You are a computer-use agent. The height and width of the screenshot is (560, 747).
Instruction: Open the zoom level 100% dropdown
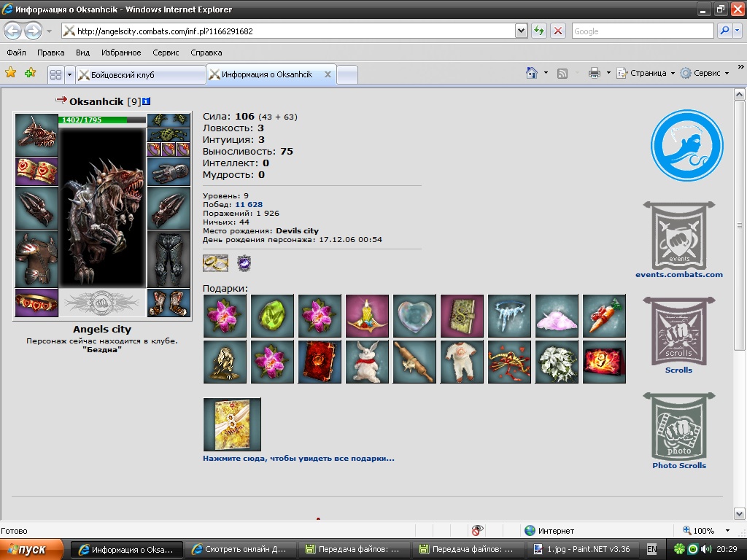727,531
